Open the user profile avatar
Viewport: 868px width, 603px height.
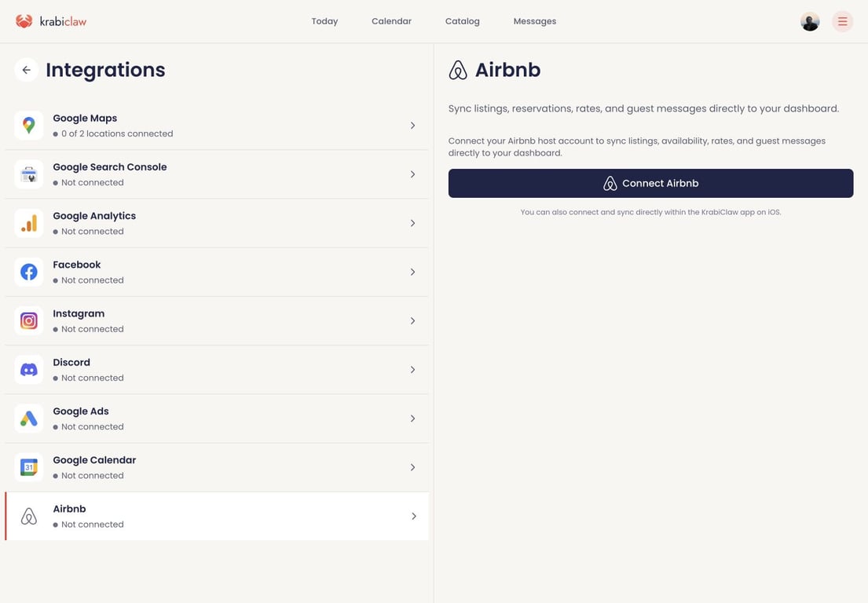(810, 21)
